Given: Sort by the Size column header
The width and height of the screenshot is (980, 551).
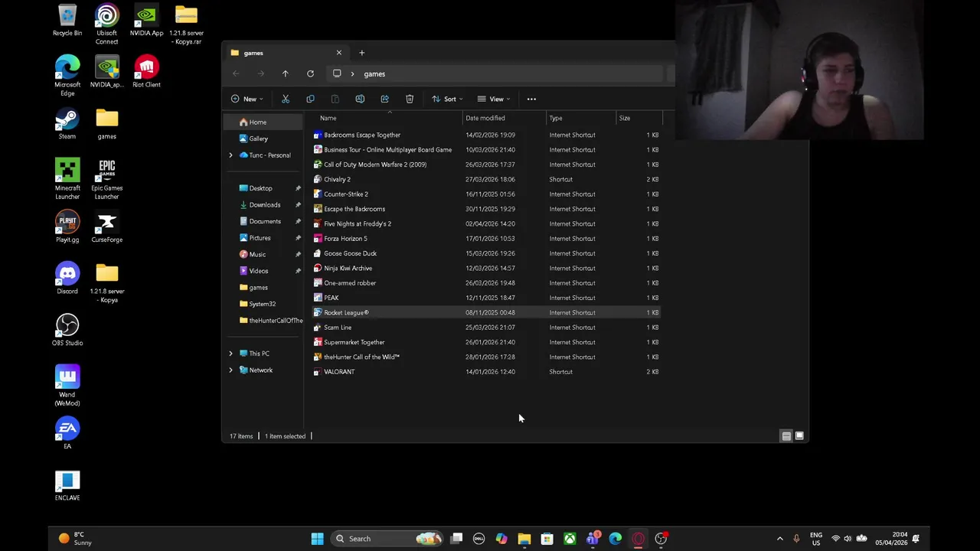Looking at the screenshot, I should click(639, 118).
